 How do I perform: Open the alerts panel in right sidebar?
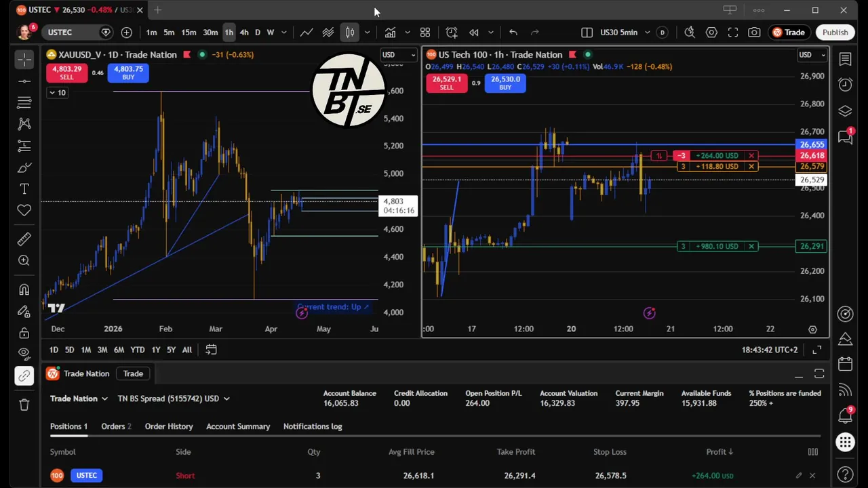(x=846, y=85)
